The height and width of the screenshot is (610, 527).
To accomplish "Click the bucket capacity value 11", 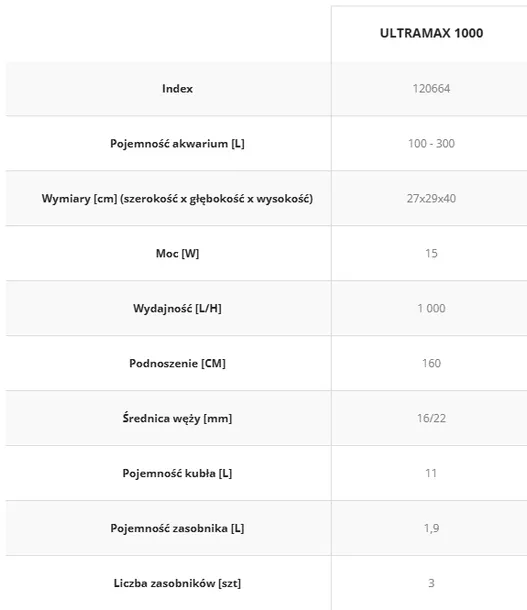I will (x=431, y=473).
